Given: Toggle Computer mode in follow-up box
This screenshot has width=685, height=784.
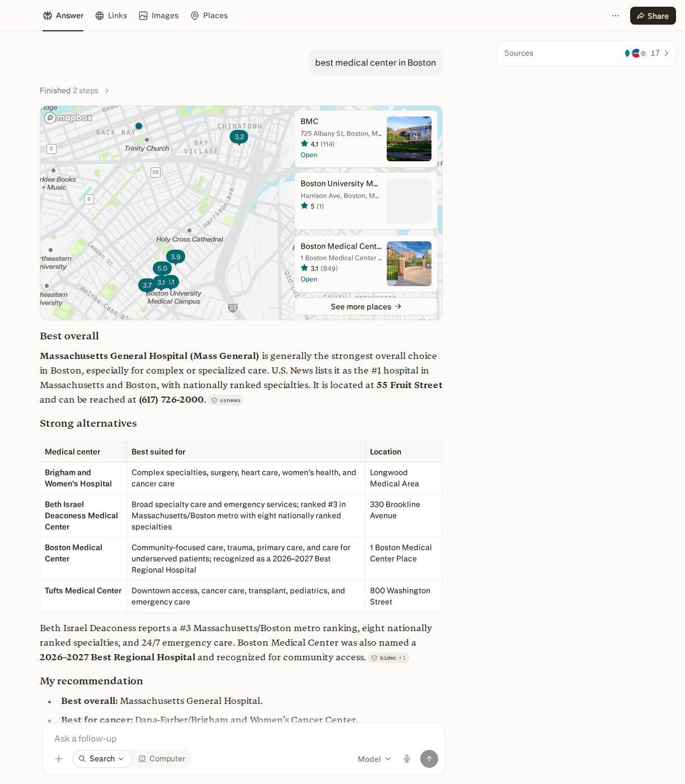Looking at the screenshot, I should [162, 759].
